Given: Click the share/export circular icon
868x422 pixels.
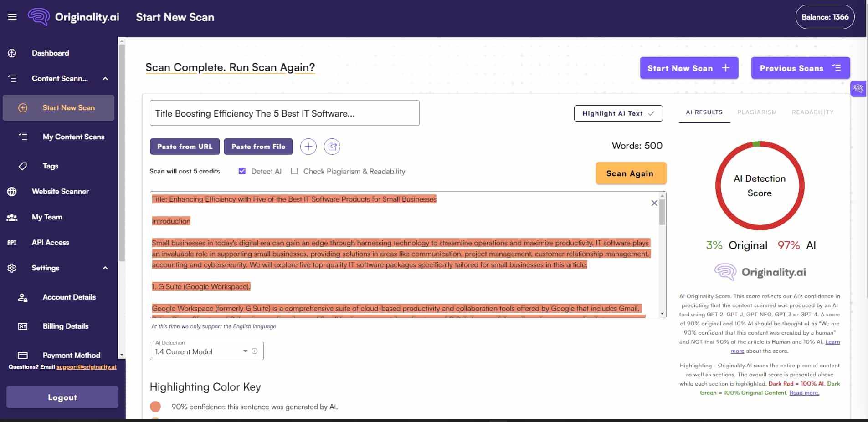Looking at the screenshot, I should 332,147.
